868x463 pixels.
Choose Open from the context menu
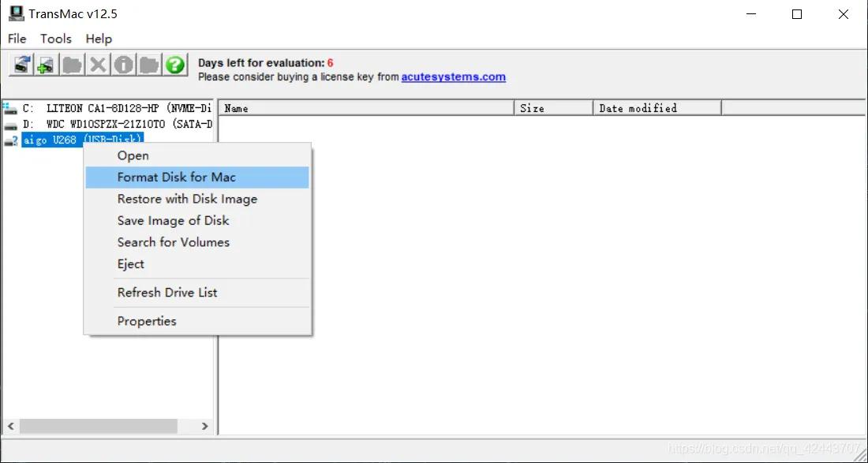click(197, 155)
